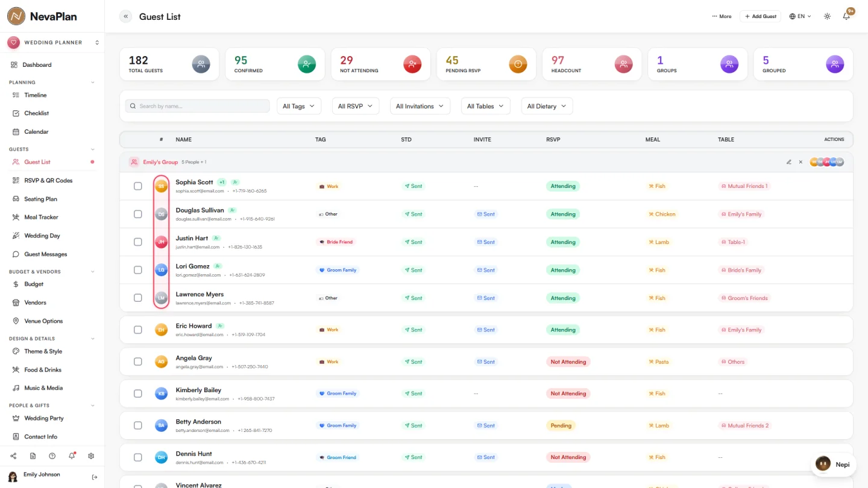
Task: Open the EN language selector
Action: coord(800,16)
